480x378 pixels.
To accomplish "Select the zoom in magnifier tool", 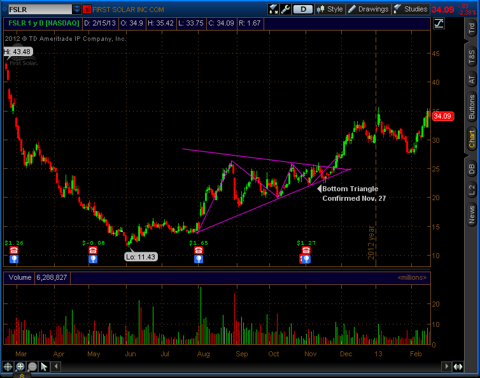I will 20,367.
